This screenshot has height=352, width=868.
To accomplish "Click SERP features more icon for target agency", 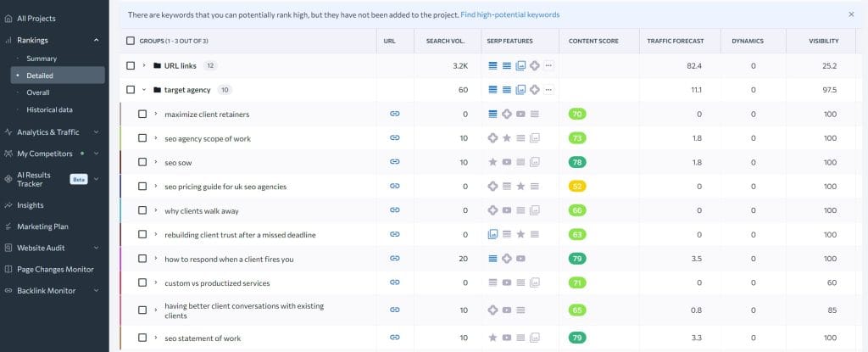I will click(x=548, y=90).
